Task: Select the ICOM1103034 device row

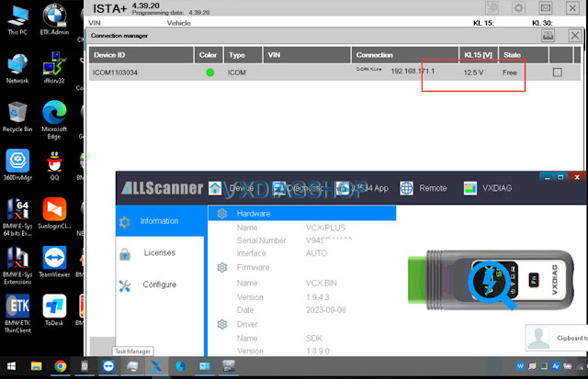Action: (x=334, y=72)
